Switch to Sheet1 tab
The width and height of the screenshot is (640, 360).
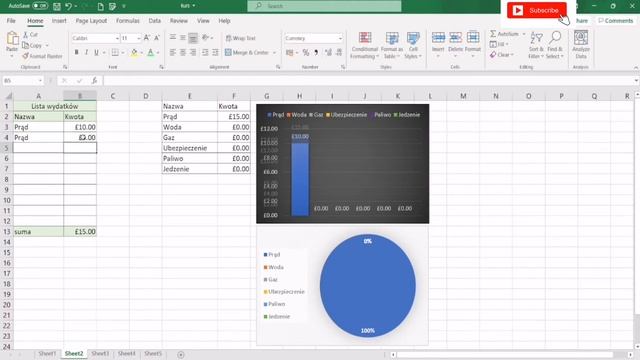pos(47,353)
